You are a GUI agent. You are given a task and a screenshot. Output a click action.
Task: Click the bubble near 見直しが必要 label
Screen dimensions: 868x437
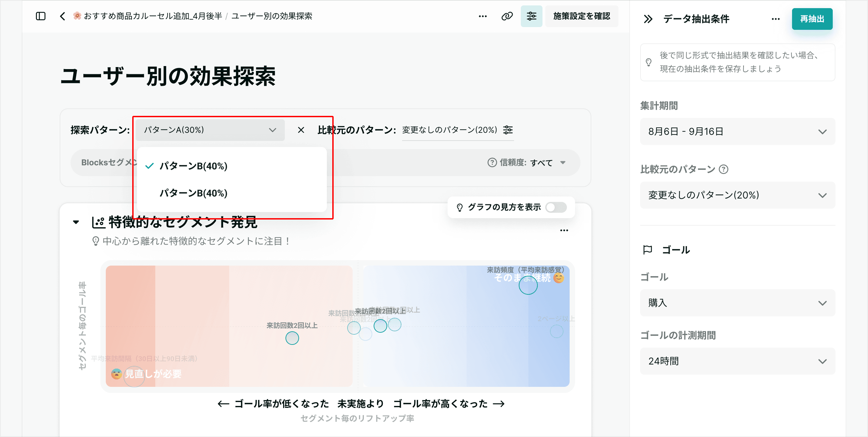(134, 376)
